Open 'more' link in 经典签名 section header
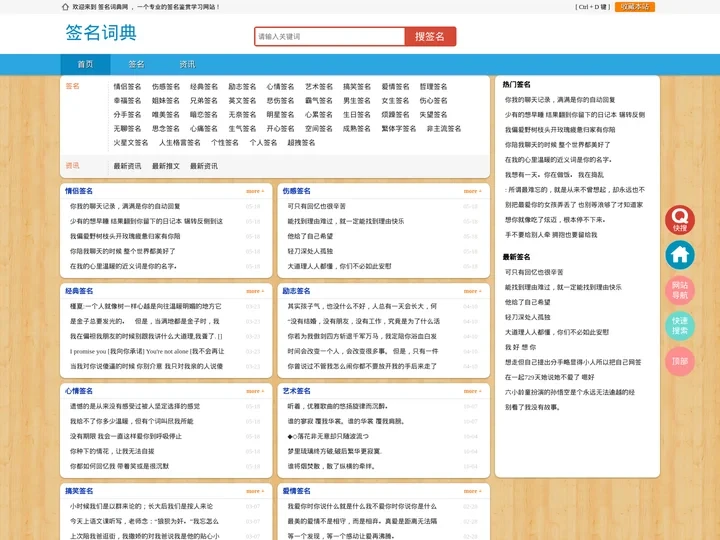 tap(255, 291)
